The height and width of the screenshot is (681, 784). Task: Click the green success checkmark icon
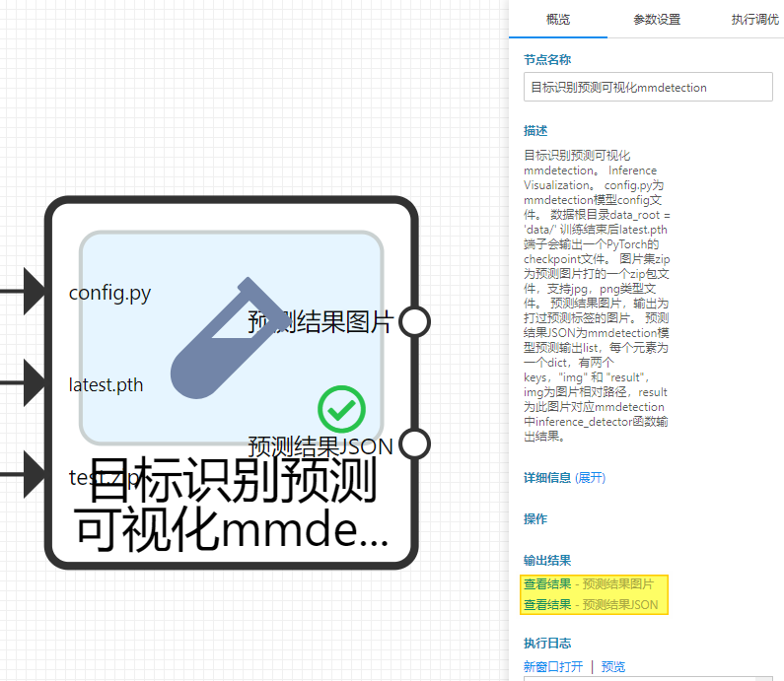tap(342, 409)
